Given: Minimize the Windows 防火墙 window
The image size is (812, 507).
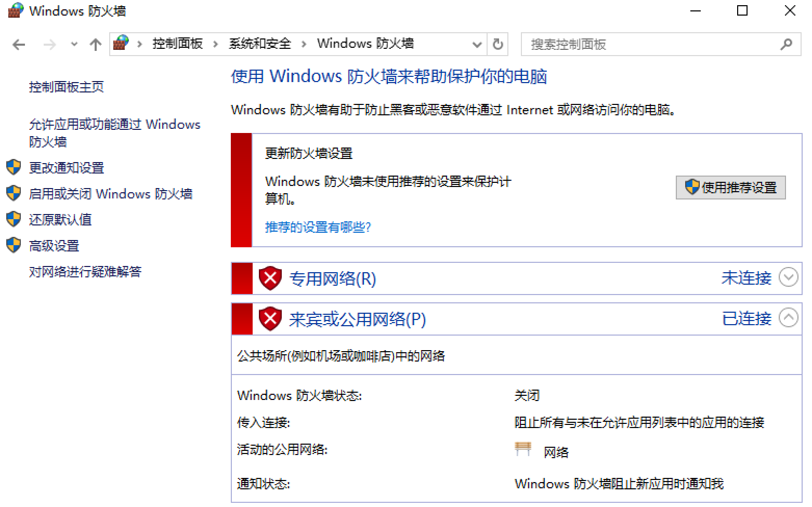Looking at the screenshot, I should pos(696,11).
